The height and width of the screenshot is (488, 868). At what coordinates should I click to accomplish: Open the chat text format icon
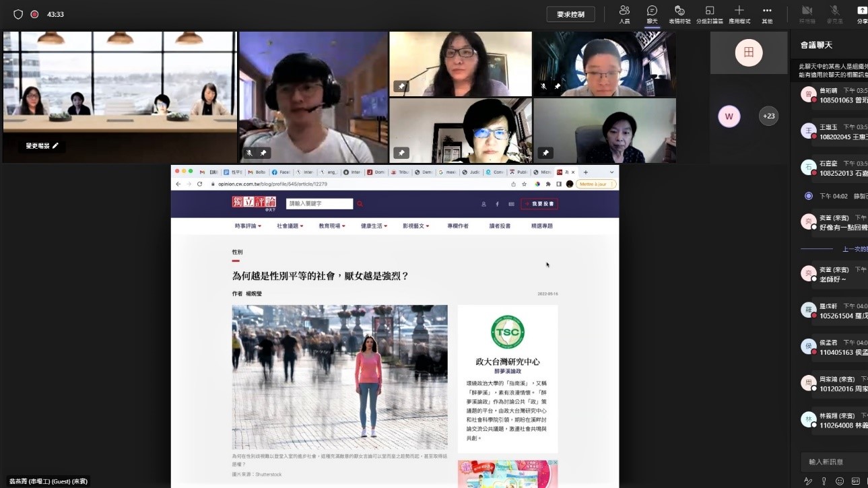click(x=808, y=481)
